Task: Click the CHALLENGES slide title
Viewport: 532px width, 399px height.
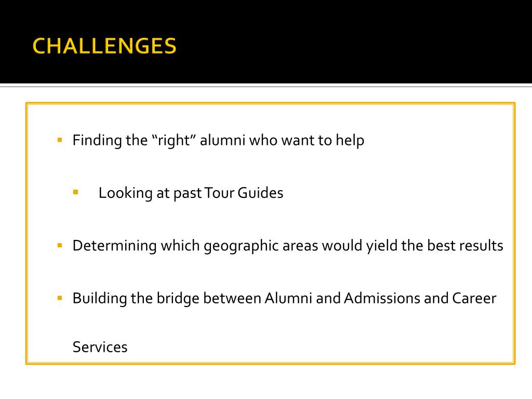Action: 104,46
